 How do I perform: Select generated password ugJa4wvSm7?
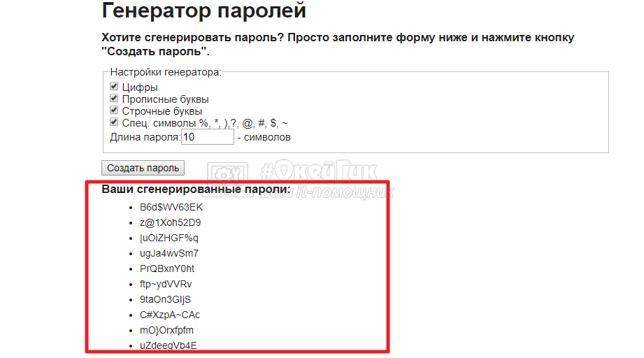tap(169, 253)
